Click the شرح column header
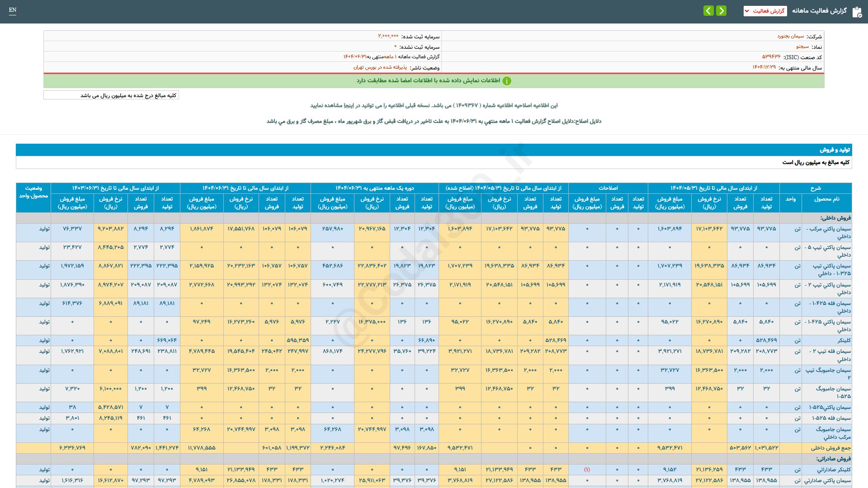 [x=815, y=188]
